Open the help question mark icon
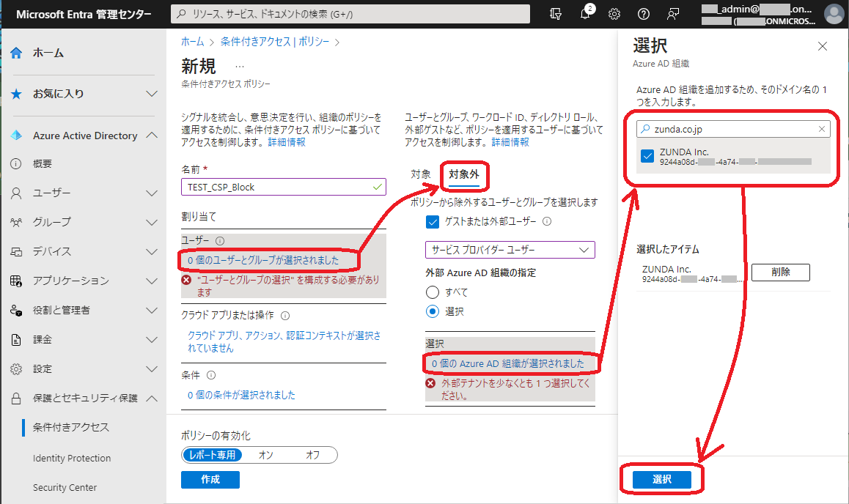849x504 pixels. pos(643,14)
